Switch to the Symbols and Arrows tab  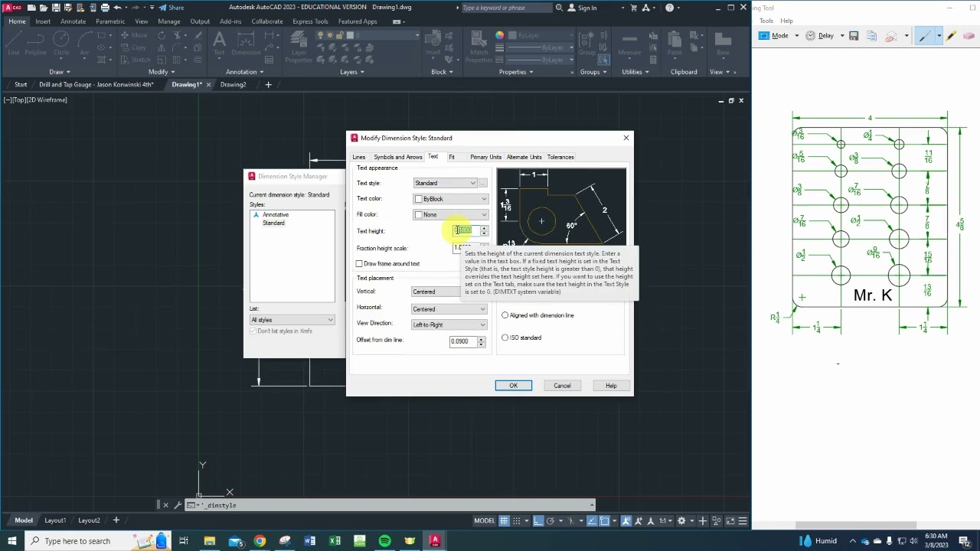tap(398, 157)
